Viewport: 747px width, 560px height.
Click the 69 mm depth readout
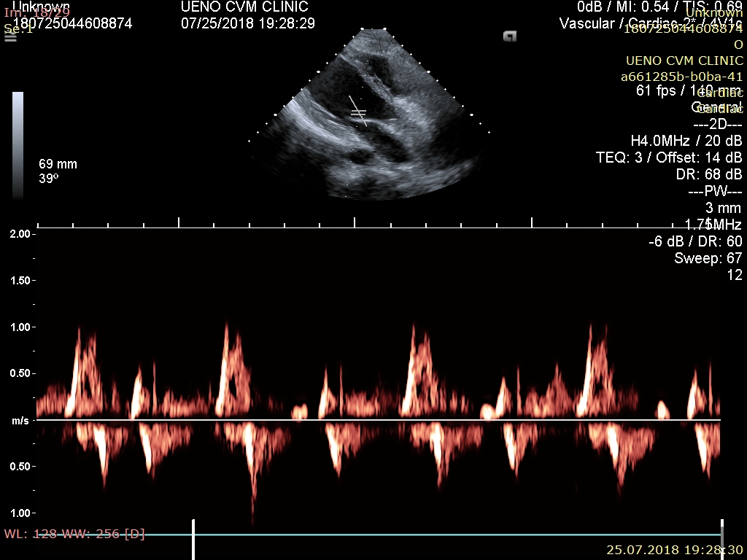(58, 164)
